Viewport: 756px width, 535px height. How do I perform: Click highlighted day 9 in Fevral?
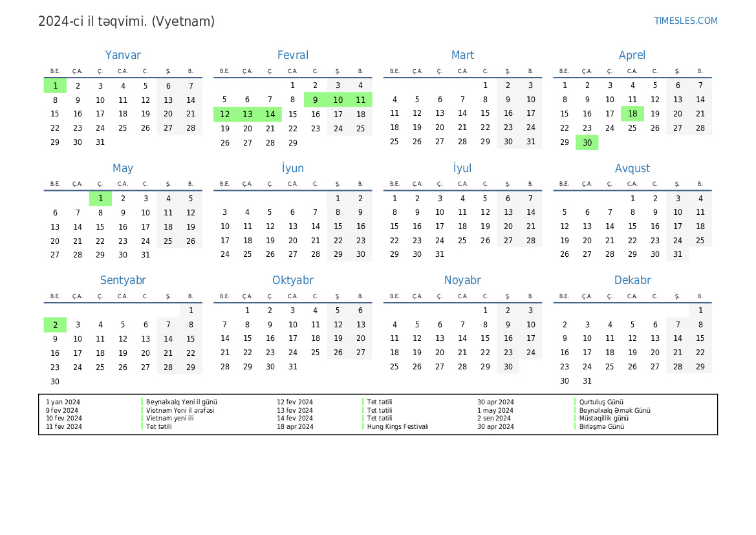coord(316,100)
